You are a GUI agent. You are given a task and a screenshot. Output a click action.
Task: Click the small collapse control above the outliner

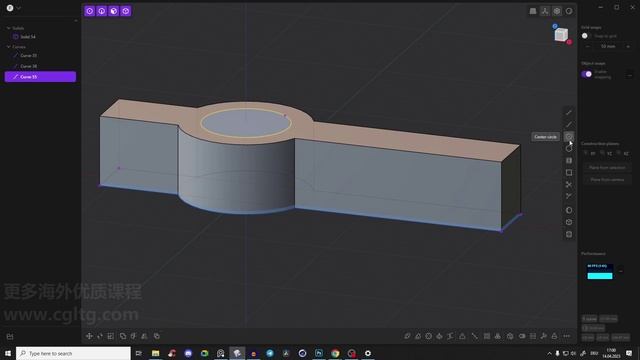click(x=76, y=20)
